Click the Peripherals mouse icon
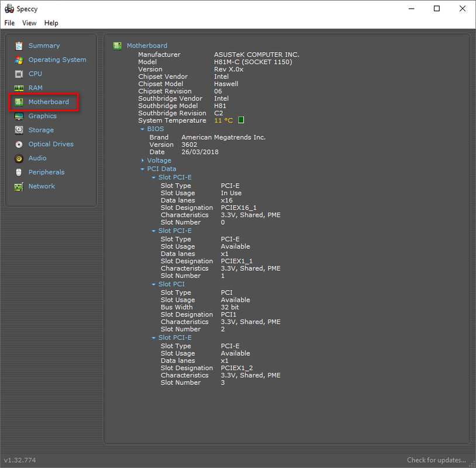The image size is (476, 468). 19,172
